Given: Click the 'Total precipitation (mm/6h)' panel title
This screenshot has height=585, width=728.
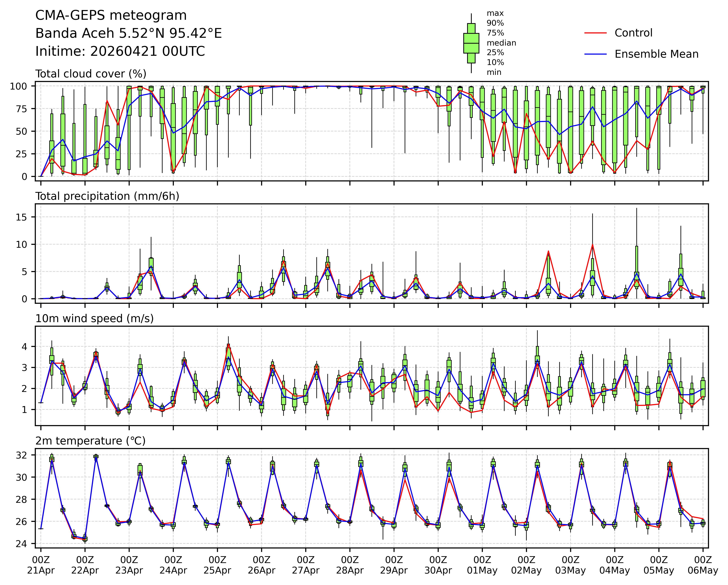Looking at the screenshot, I should [107, 196].
